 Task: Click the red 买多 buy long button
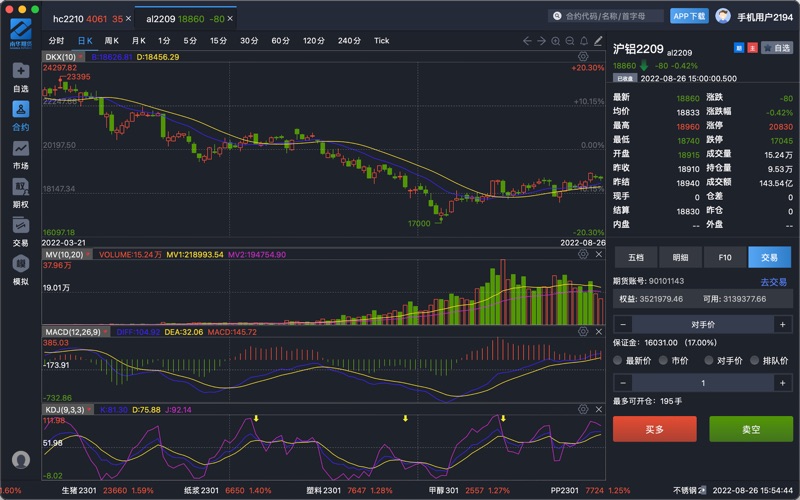pos(654,429)
